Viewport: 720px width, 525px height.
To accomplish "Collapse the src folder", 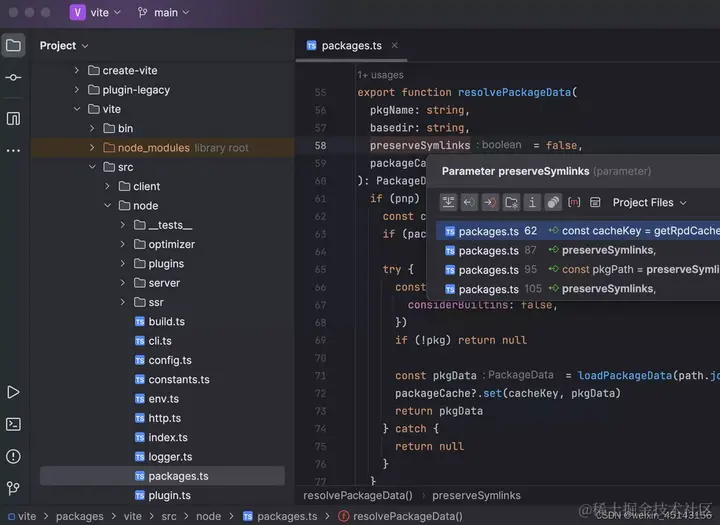I will (x=92, y=167).
